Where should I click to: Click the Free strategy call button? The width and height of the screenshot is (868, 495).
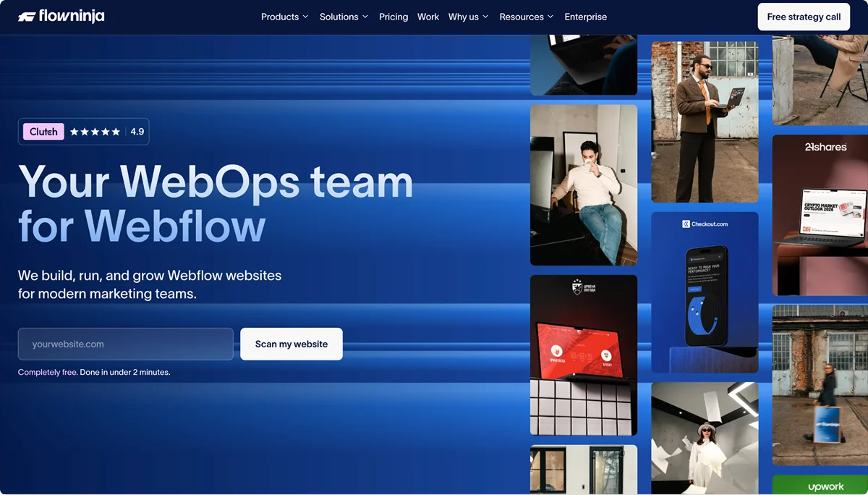804,16
